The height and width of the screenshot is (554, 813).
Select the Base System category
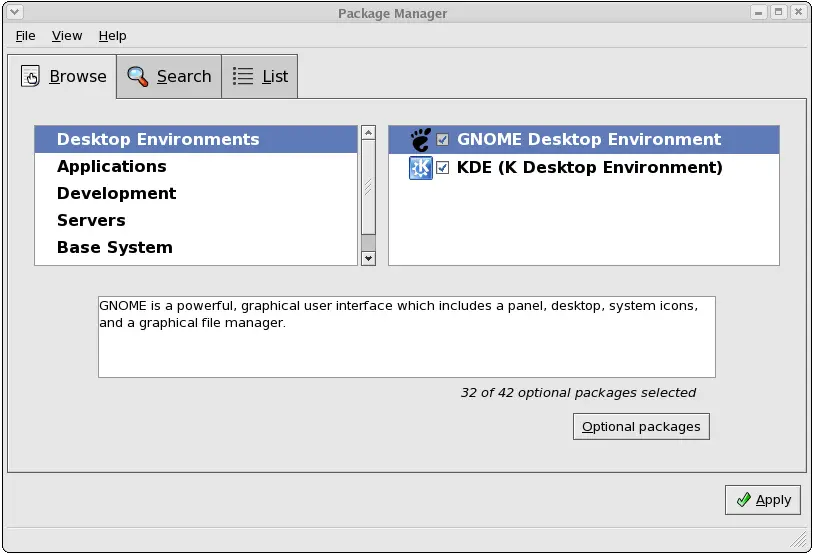pyautogui.click(x=114, y=248)
